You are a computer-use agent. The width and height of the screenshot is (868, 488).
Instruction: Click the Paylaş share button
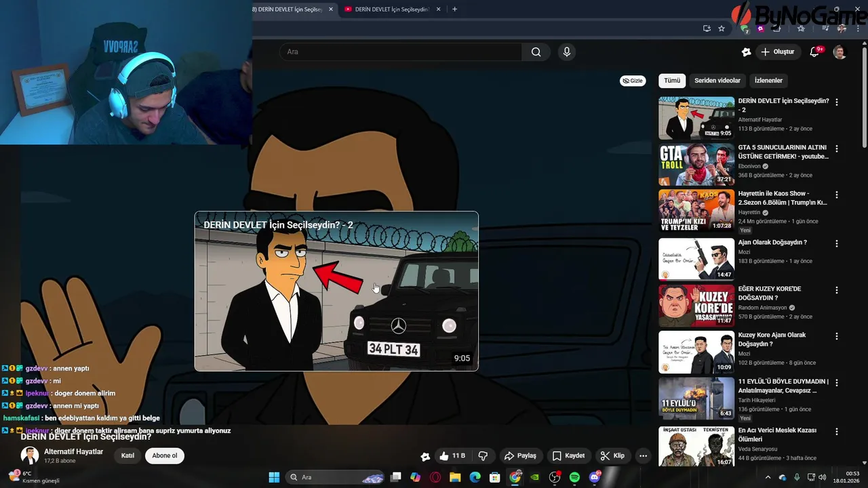(520, 455)
